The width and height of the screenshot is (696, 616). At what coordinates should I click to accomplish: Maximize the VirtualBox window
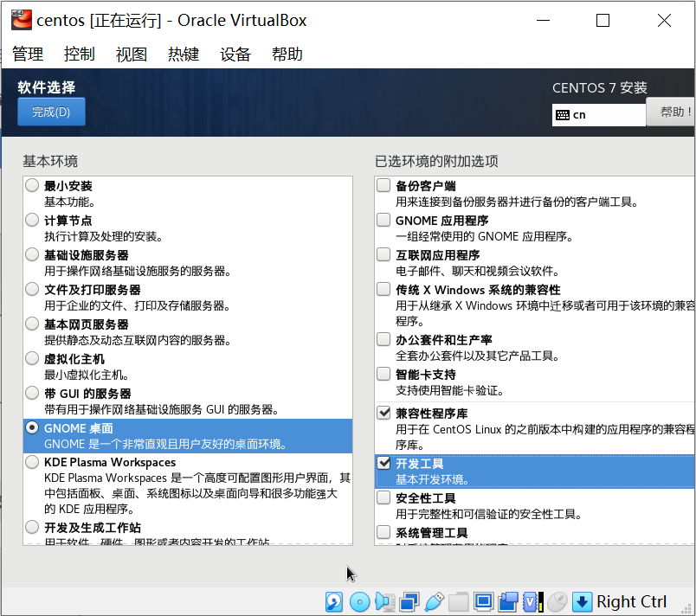click(x=603, y=21)
